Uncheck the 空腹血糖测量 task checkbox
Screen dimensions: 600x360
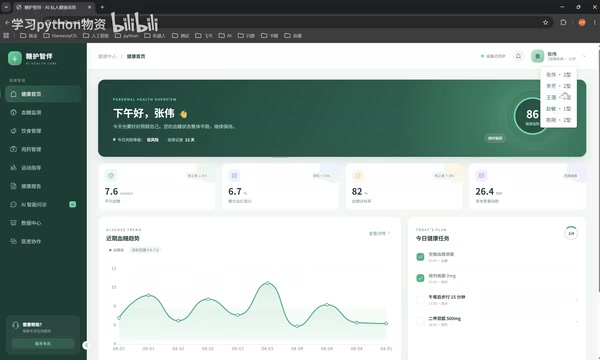tap(420, 257)
